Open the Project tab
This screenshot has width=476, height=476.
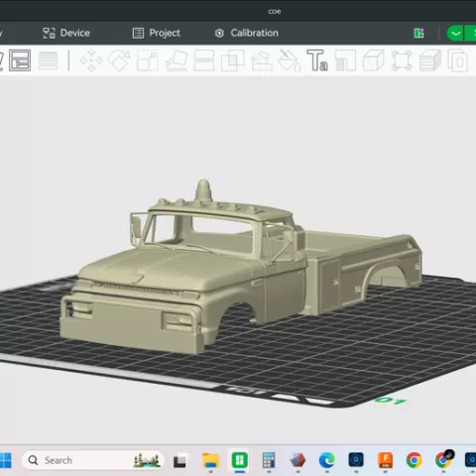click(x=157, y=33)
